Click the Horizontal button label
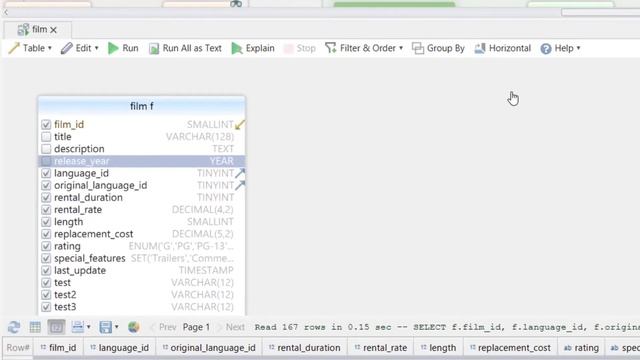 point(510,48)
